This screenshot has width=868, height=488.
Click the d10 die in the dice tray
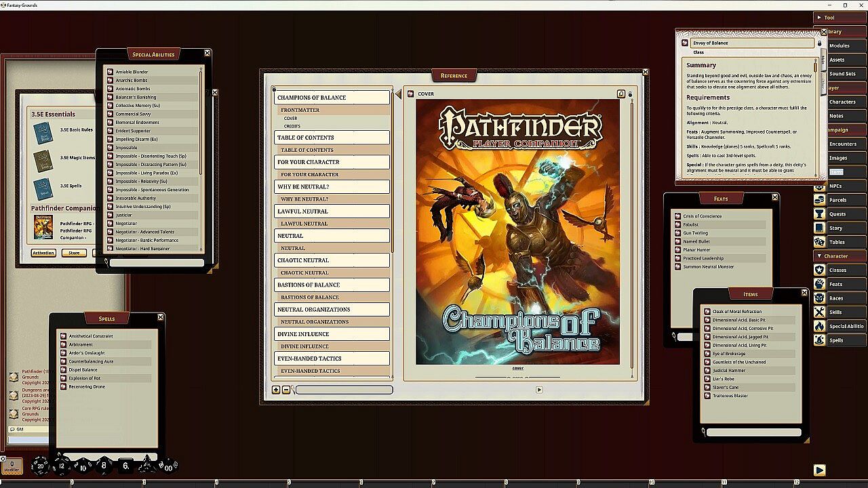click(83, 466)
